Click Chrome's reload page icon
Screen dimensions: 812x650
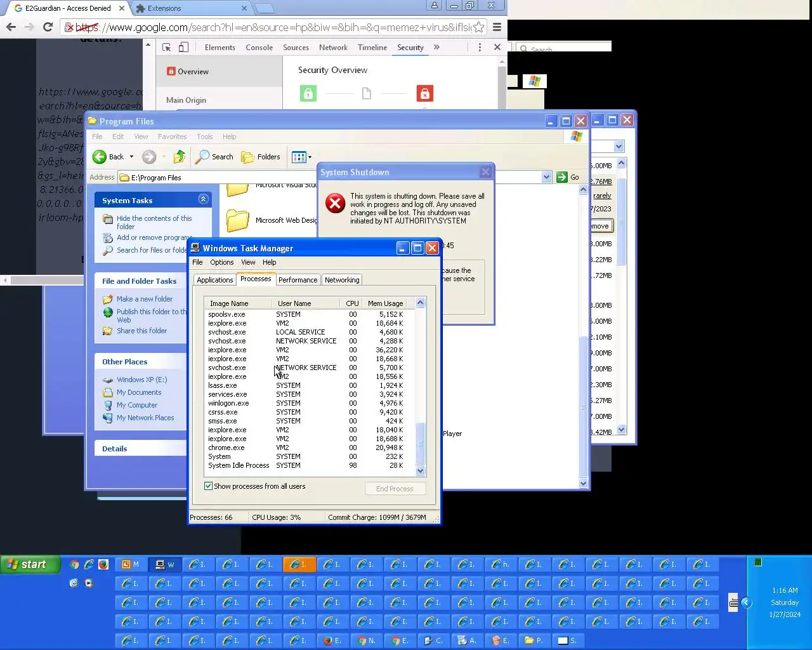[48, 27]
